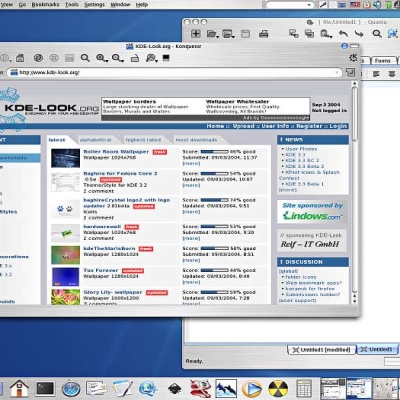Open Inkscape from the dock
400x400 pixels.
pyautogui.click(x=174, y=389)
